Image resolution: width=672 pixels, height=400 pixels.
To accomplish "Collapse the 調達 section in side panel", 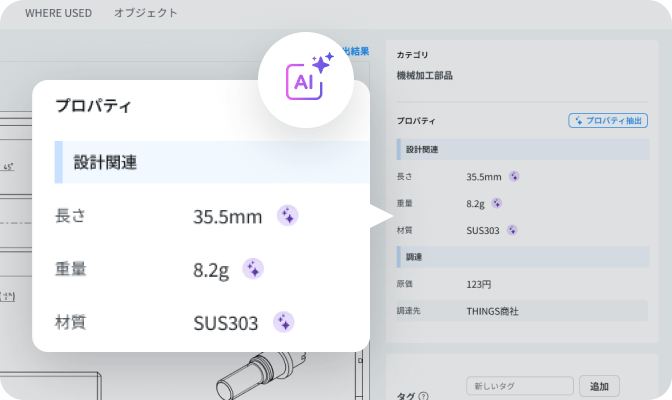I will coord(523,257).
